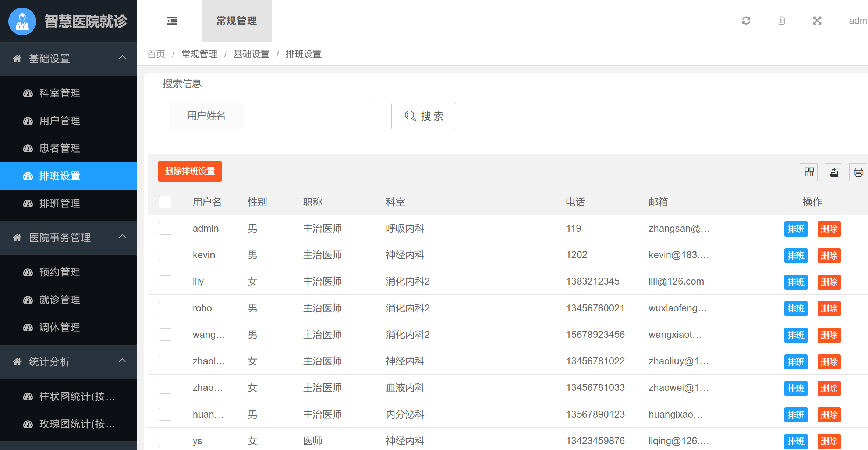This screenshot has height=450, width=868.
Task: Click the adm user menu
Action: pos(858,21)
